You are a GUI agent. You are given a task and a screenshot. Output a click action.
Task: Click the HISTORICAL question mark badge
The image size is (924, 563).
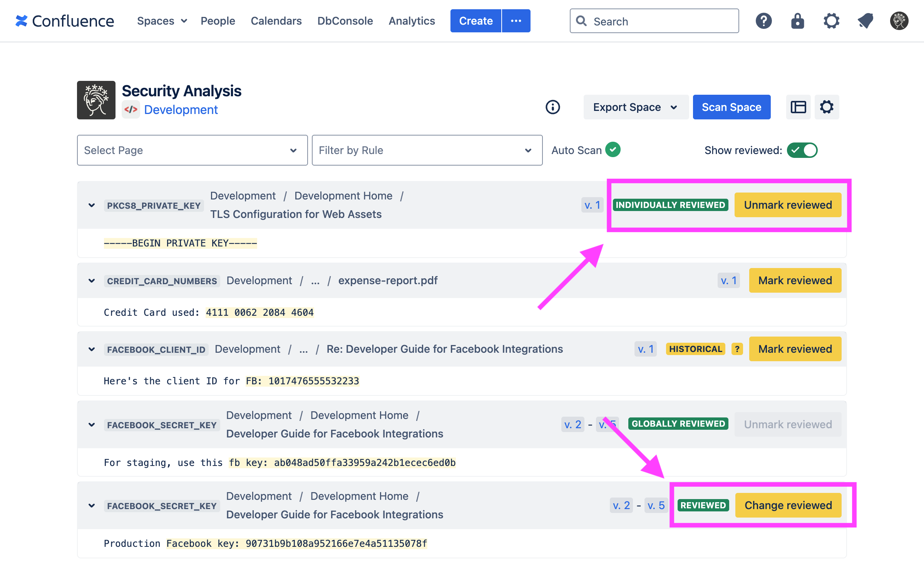(x=737, y=349)
